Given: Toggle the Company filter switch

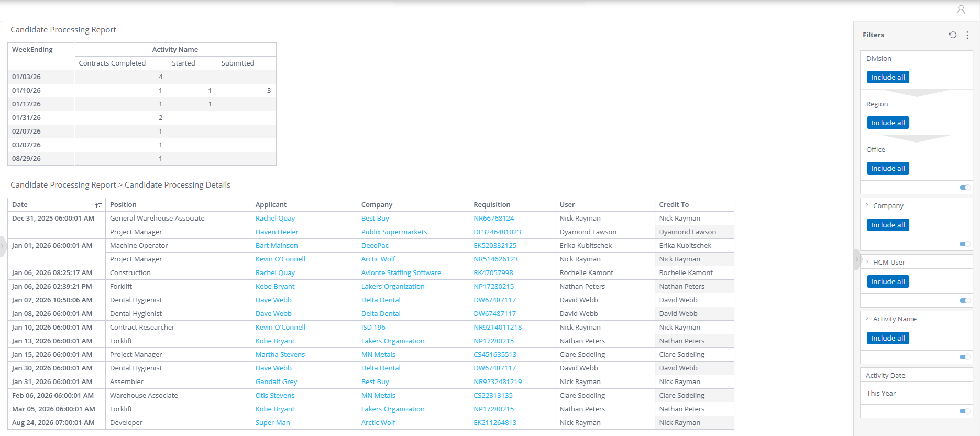Looking at the screenshot, I should 965,244.
